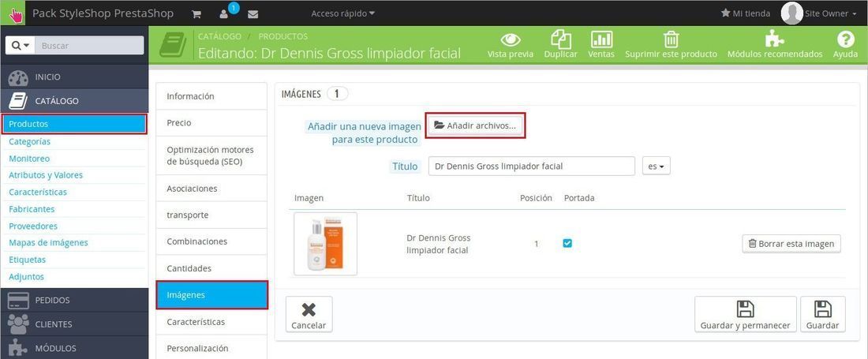Open PEDIDOS menu in the sidebar
Image resolution: width=868 pixels, height=359 pixels.
click(74, 300)
